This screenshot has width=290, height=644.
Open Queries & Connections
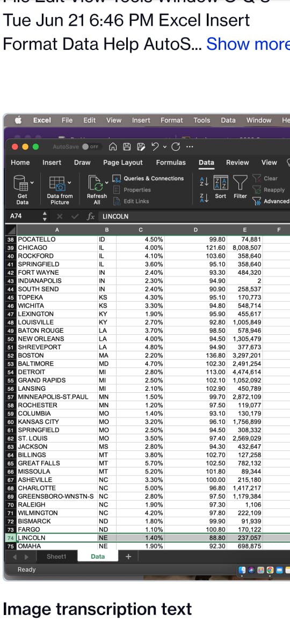(148, 178)
